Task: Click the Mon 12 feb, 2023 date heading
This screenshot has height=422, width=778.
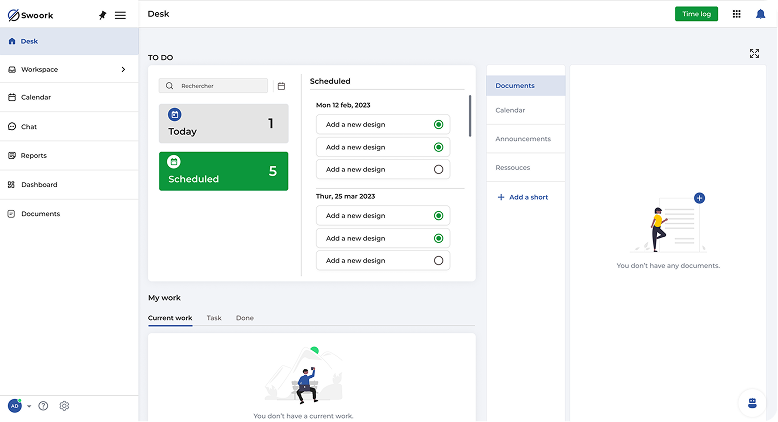Action: (343, 105)
